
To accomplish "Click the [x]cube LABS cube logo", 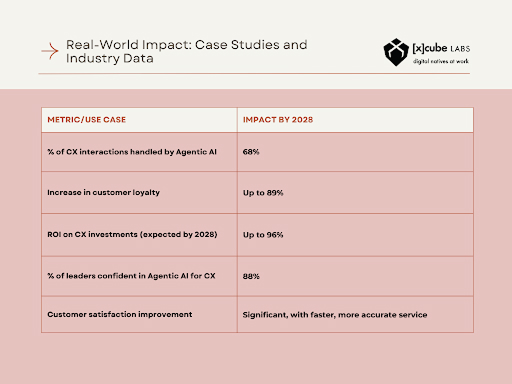I will [396, 52].
